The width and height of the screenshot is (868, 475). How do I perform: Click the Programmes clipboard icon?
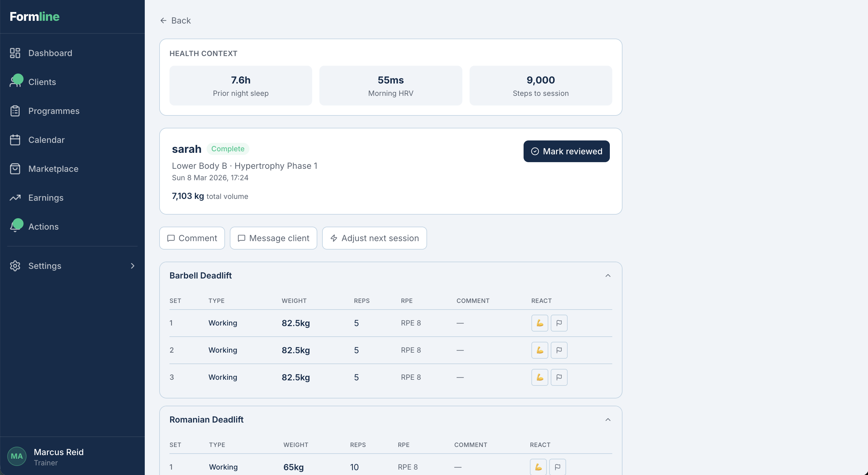tap(15, 111)
